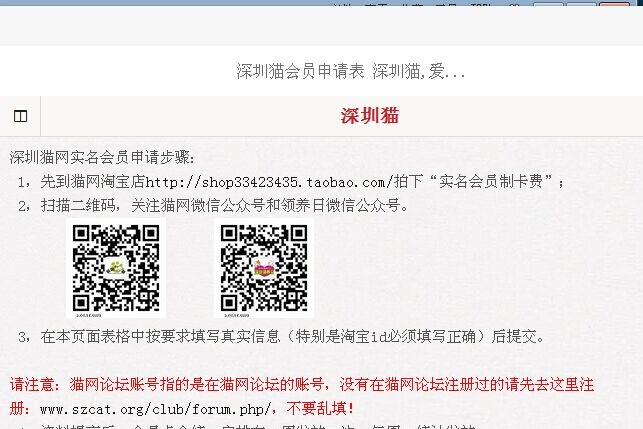Click the caption text under left QR code
643x429 pixels.
(x=89, y=315)
